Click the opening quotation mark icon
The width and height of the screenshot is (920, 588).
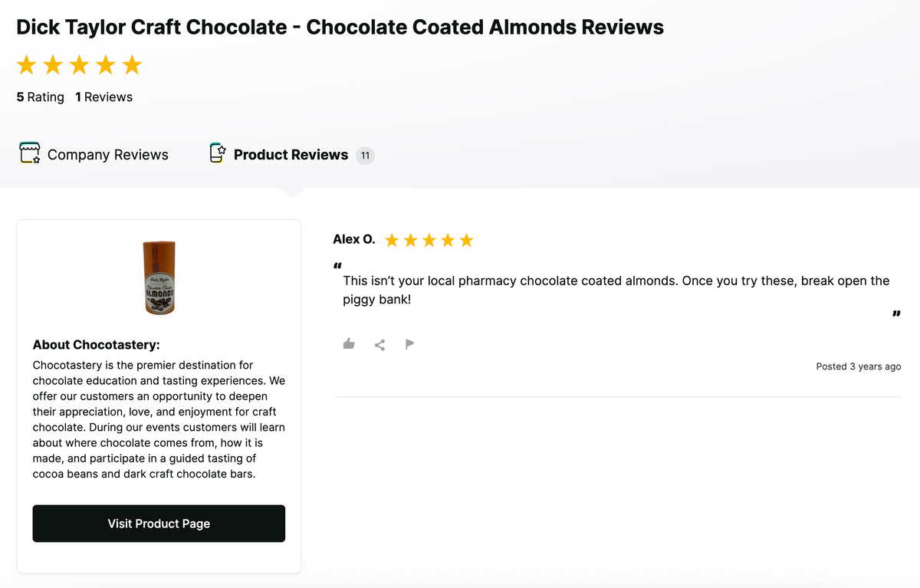point(337,267)
